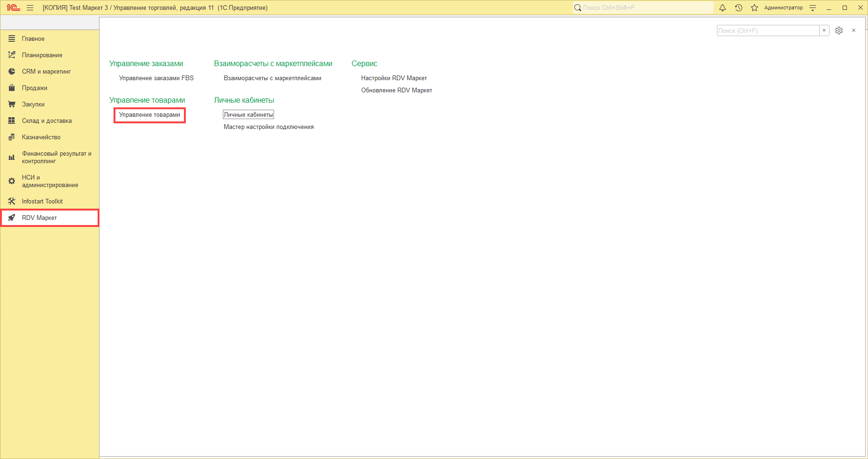Click the Управление товарами group heading
Viewport: 868px width, 459px height.
coord(147,100)
